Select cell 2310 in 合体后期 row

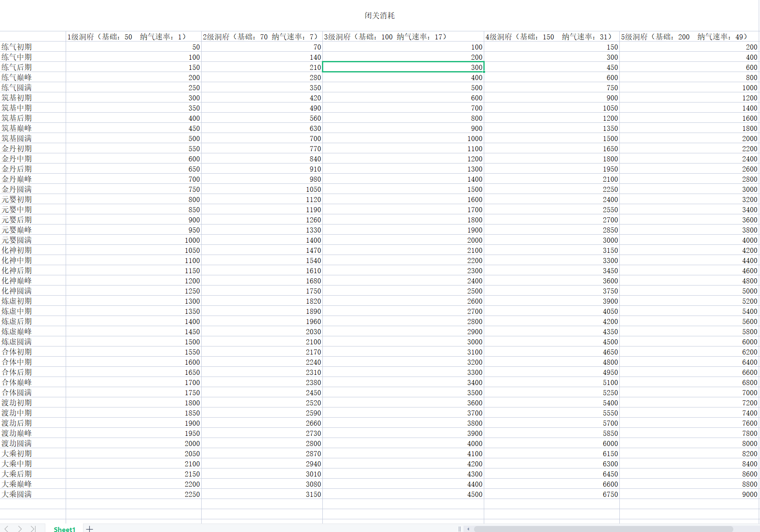click(x=262, y=372)
